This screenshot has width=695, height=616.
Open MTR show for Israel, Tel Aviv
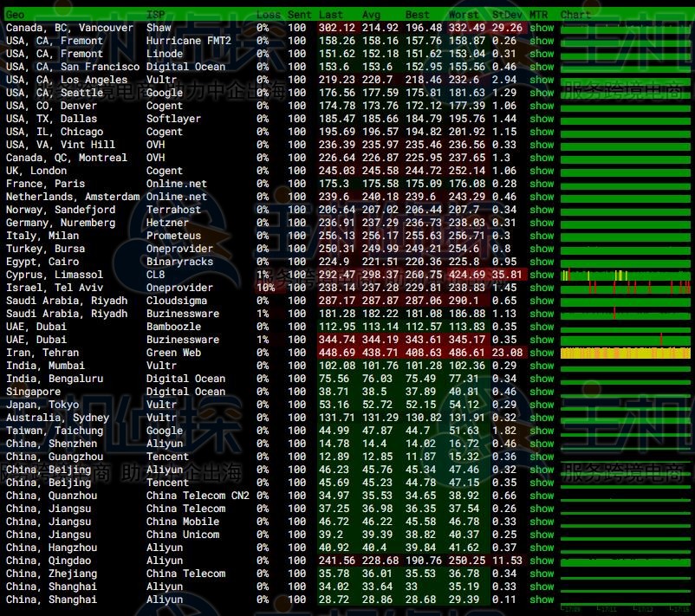tap(542, 288)
